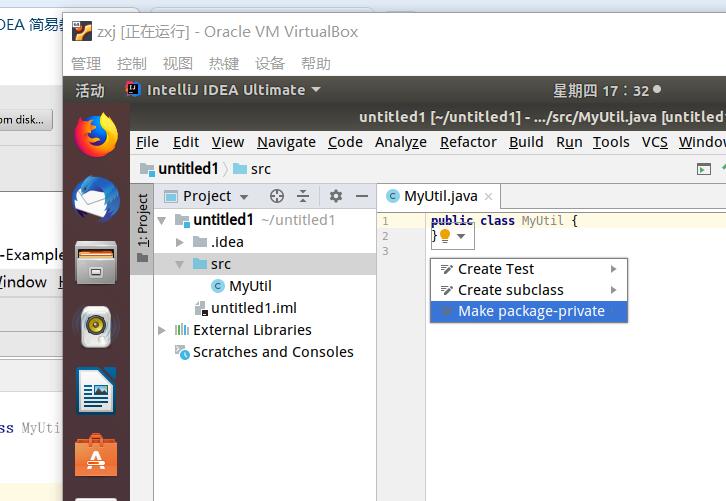Click the folder icon below the Project stripe

(x=143, y=258)
